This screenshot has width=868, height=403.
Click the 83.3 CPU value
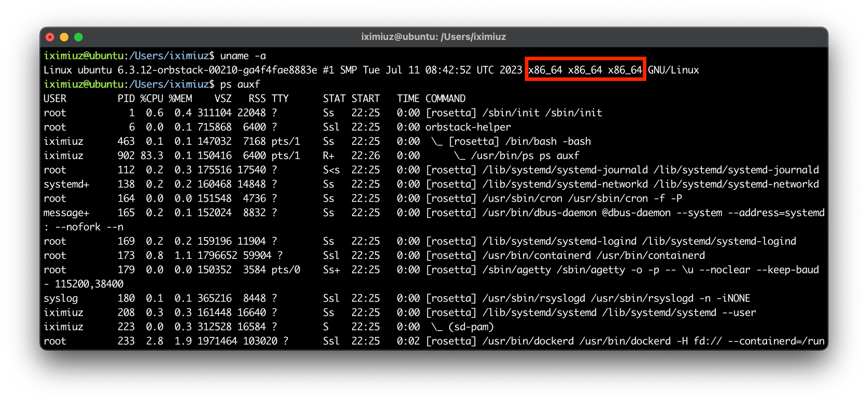tap(152, 156)
